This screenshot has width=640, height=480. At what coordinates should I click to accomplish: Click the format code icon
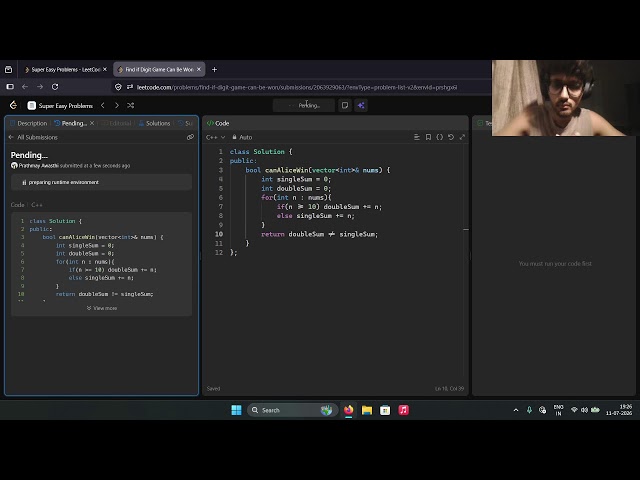[417, 137]
